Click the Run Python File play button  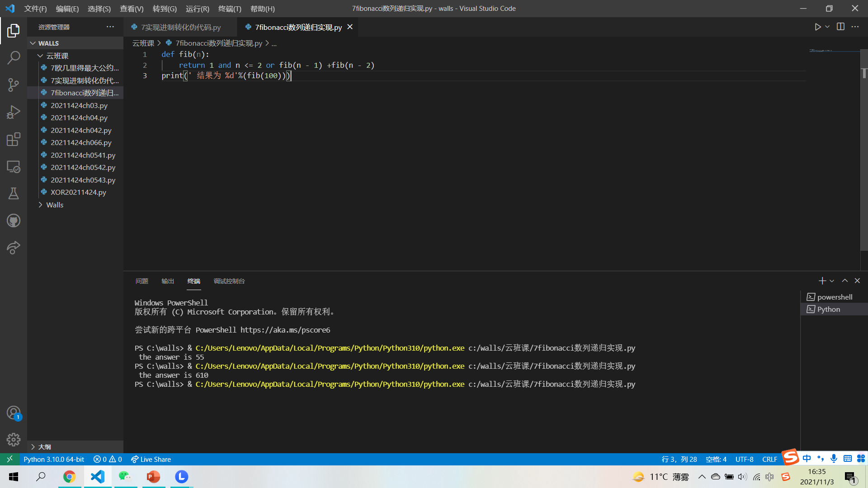(x=817, y=27)
